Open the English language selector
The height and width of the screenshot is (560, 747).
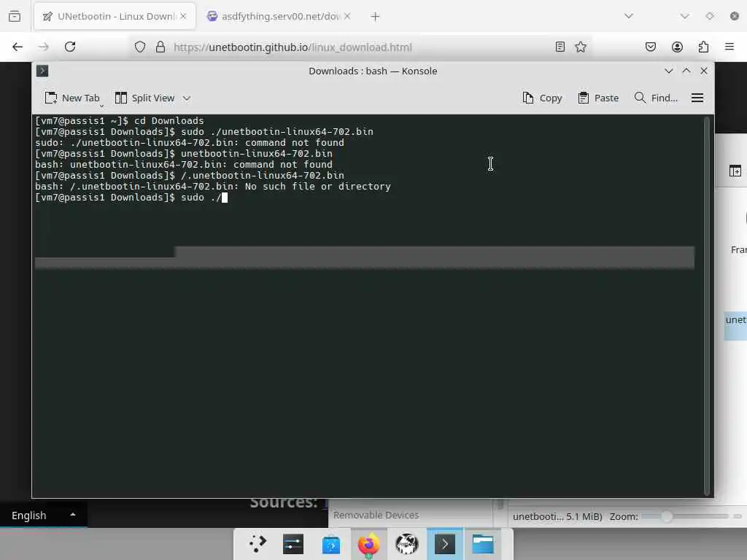43,516
